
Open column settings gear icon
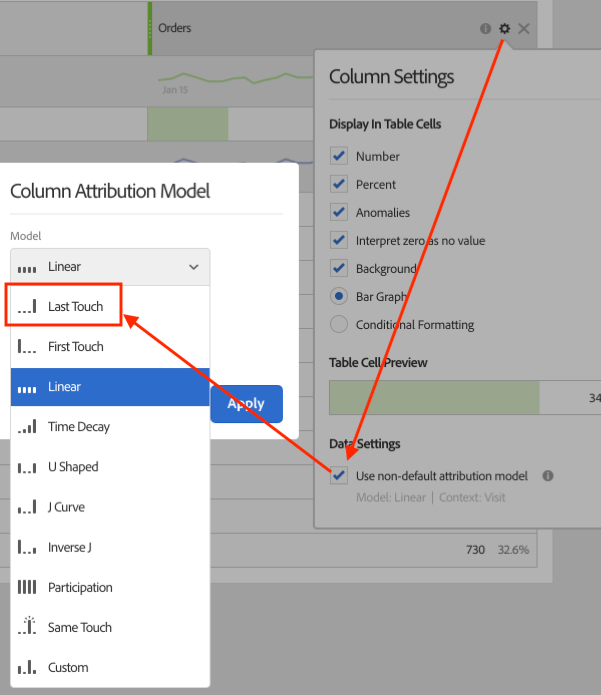coord(504,29)
